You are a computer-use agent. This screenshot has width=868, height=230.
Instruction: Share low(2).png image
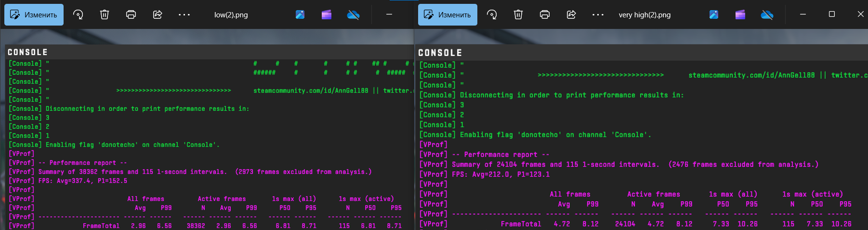(158, 14)
